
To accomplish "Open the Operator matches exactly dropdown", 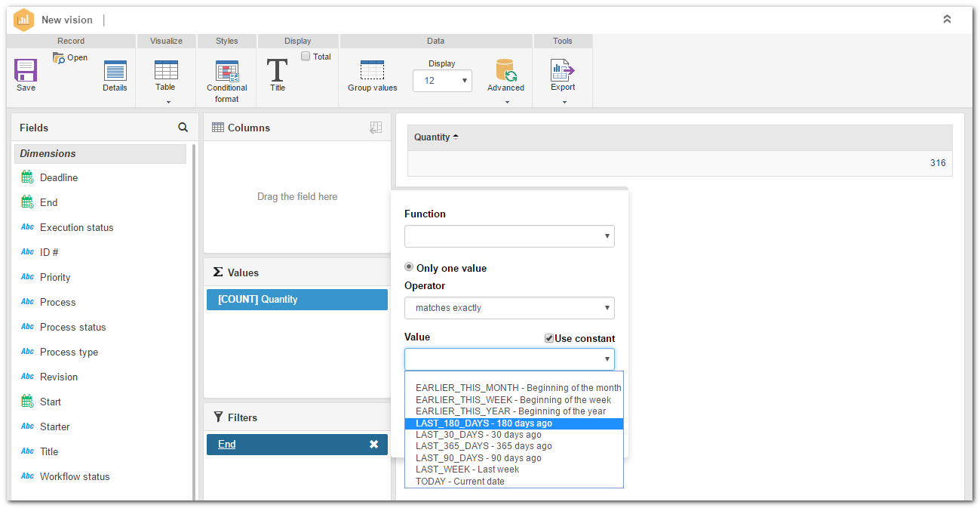I will (x=509, y=308).
